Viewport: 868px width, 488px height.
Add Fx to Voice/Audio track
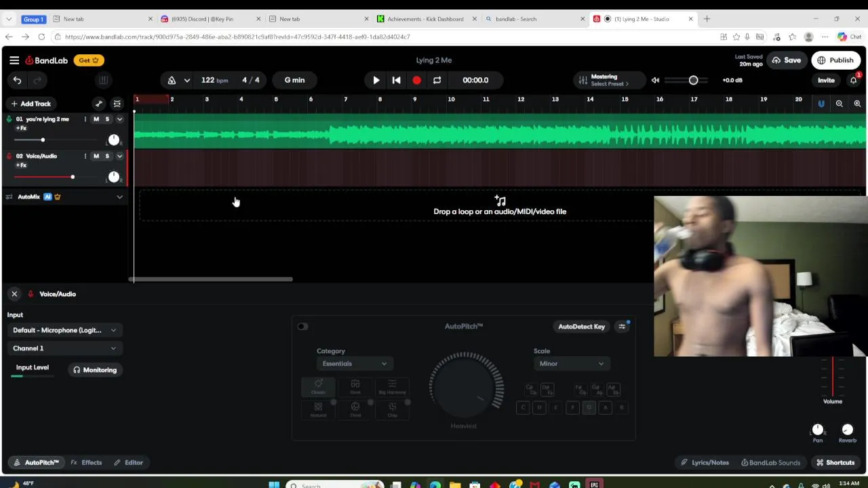21,165
